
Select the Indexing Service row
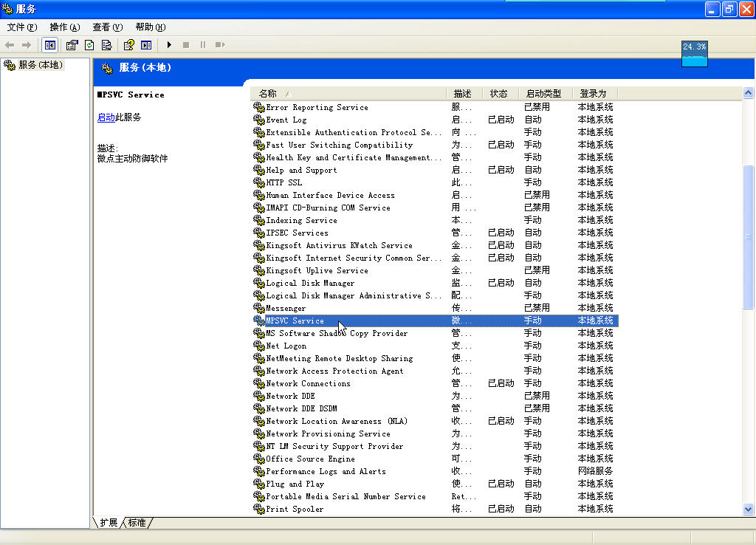point(434,220)
